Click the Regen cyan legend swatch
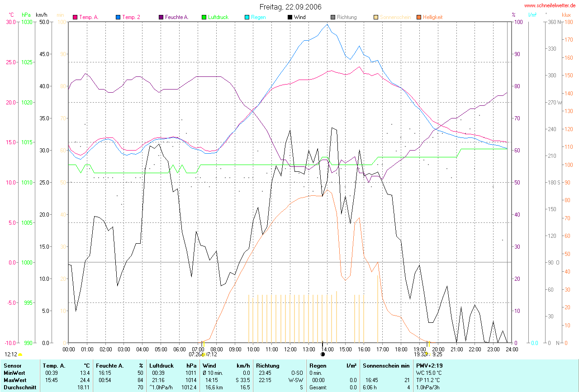 point(247,17)
